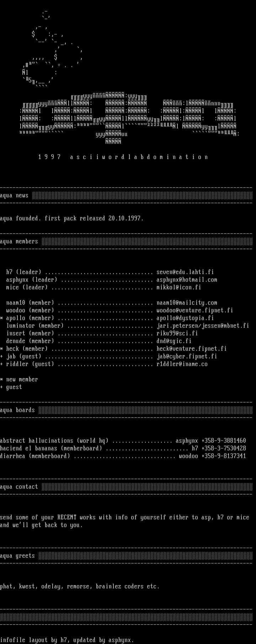Click the "aqua contact" section heading
Screen dimensions: 256x644
19,487
